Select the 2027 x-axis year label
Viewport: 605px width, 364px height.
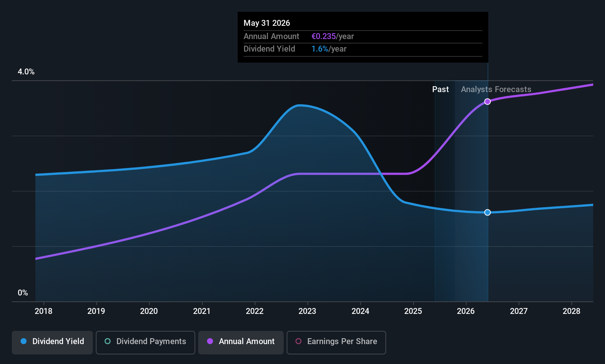click(518, 311)
